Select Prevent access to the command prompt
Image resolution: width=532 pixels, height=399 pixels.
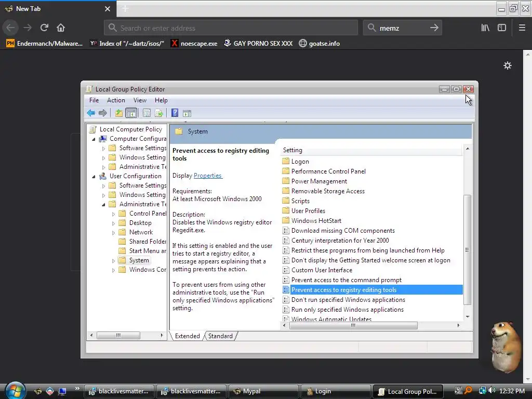pyautogui.click(x=346, y=280)
